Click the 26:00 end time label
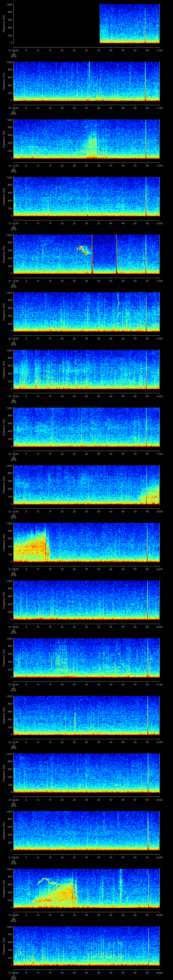The image size is (173, 980). (160, 972)
